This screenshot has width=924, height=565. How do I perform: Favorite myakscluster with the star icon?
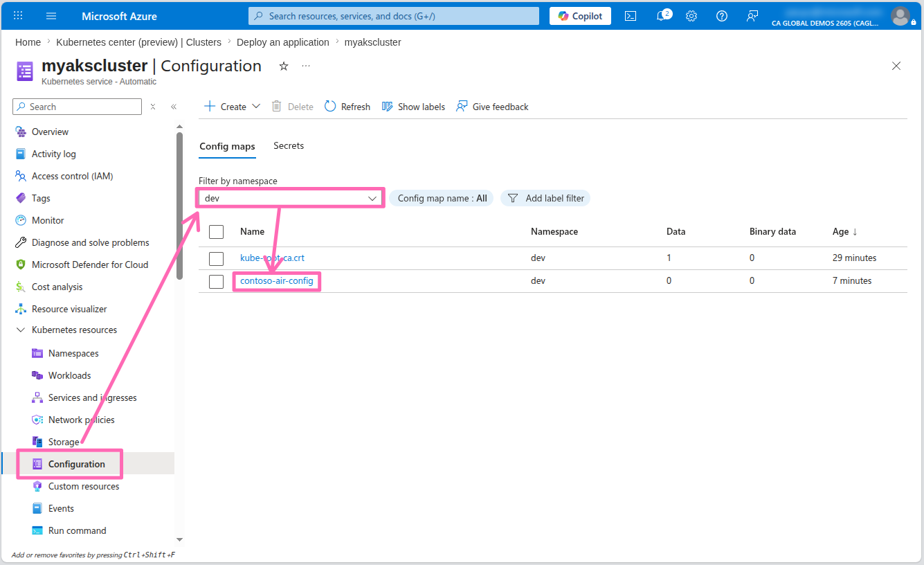point(283,66)
